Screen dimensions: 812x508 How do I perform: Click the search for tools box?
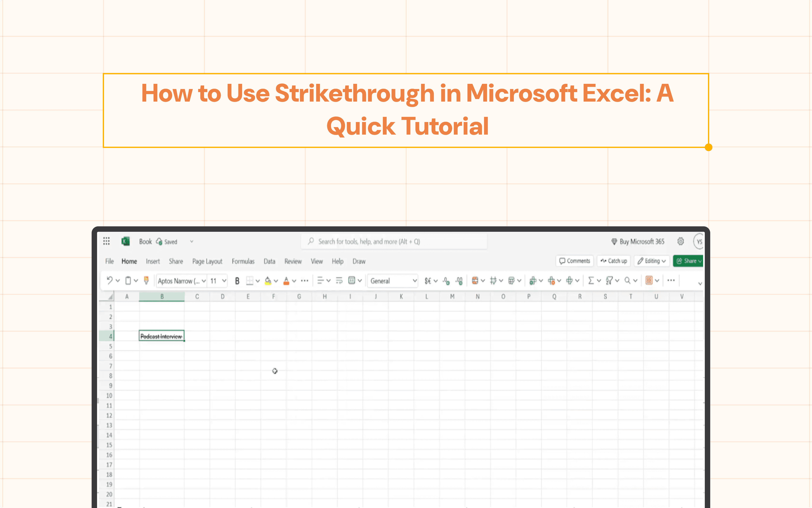point(394,242)
